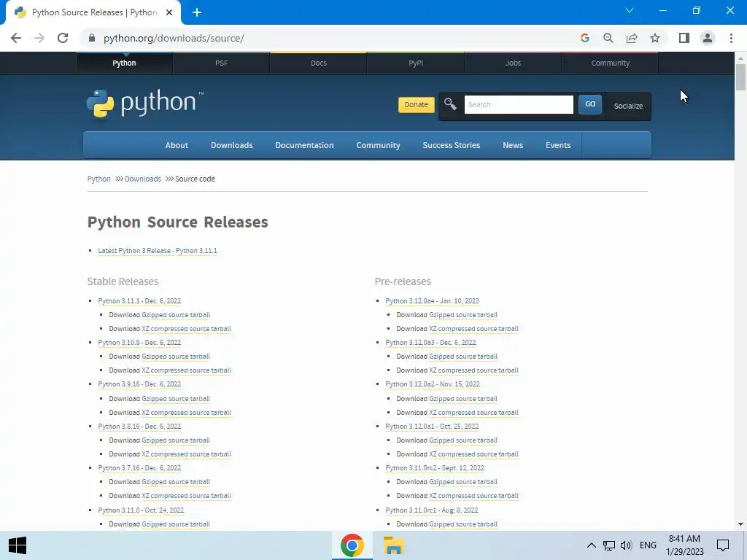Show hidden tray icons chevron

pos(591,545)
